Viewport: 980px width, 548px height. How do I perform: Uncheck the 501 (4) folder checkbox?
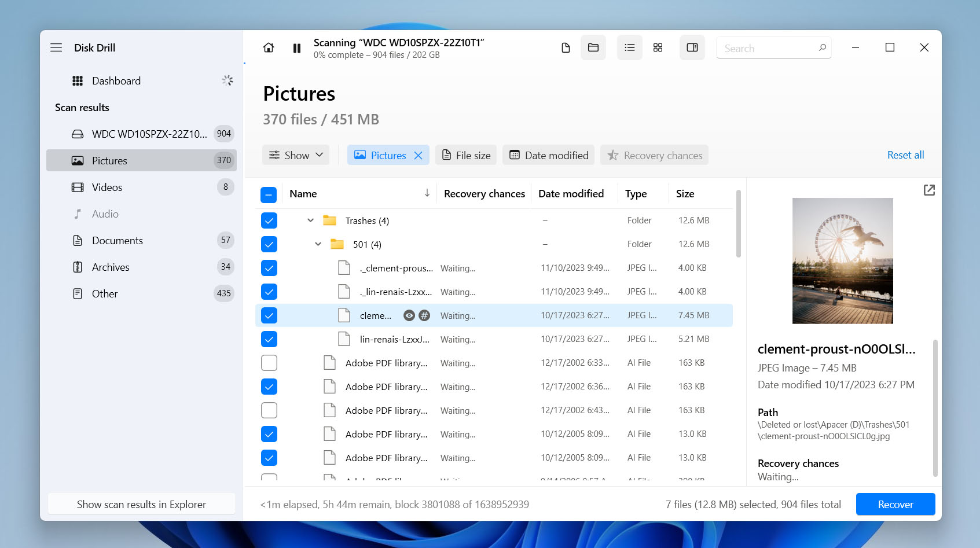point(269,244)
